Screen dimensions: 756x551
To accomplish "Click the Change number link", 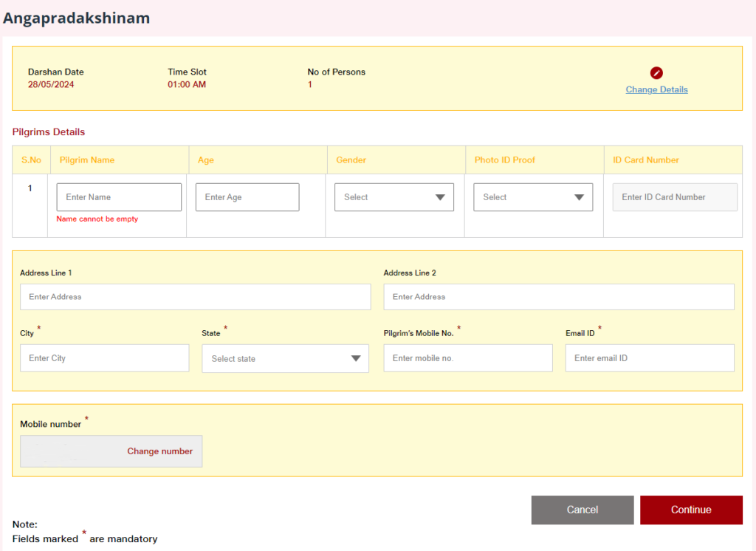I will click(x=159, y=451).
